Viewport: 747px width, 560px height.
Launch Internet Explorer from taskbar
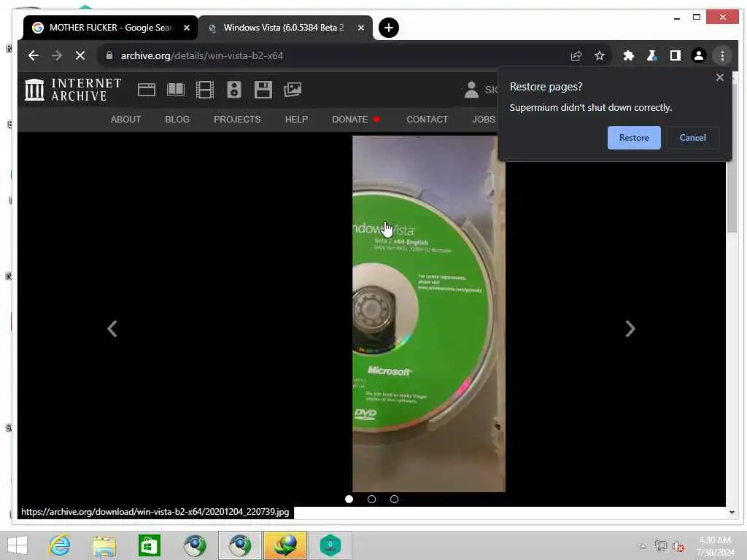[x=60, y=545]
